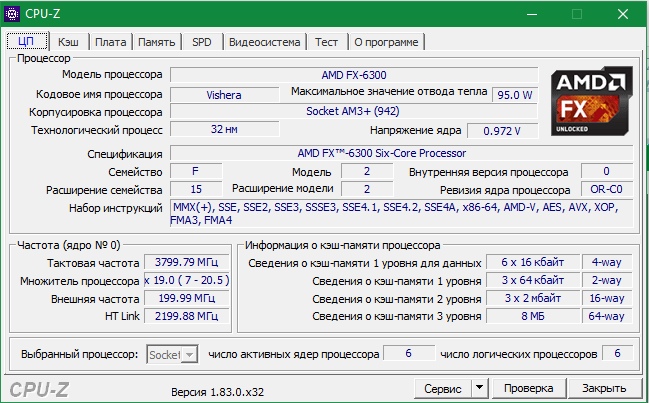Click the 6 x 16 кбайт L1 data value
This screenshot has width=649, height=403.
click(x=532, y=262)
